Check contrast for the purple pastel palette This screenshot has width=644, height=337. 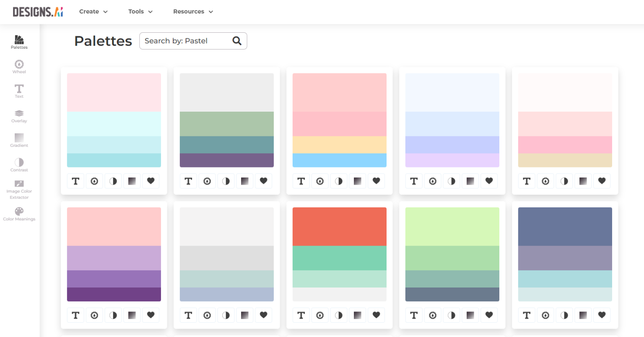pos(113,315)
